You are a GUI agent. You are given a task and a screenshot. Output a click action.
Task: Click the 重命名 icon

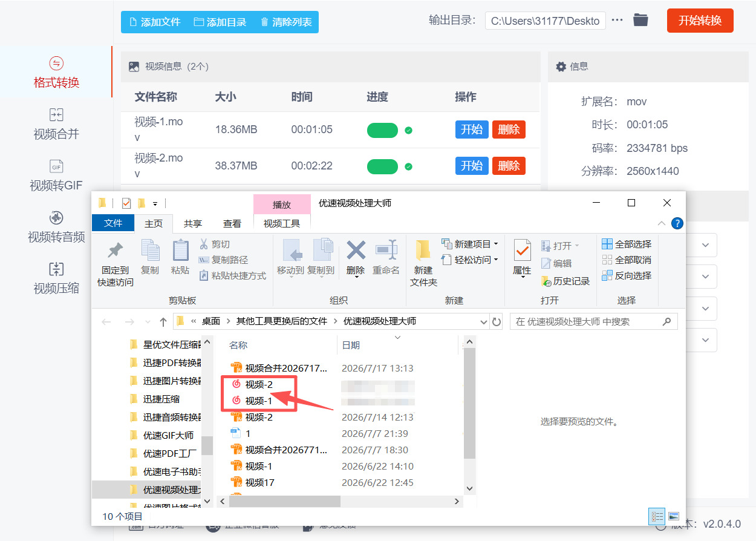pyautogui.click(x=386, y=250)
